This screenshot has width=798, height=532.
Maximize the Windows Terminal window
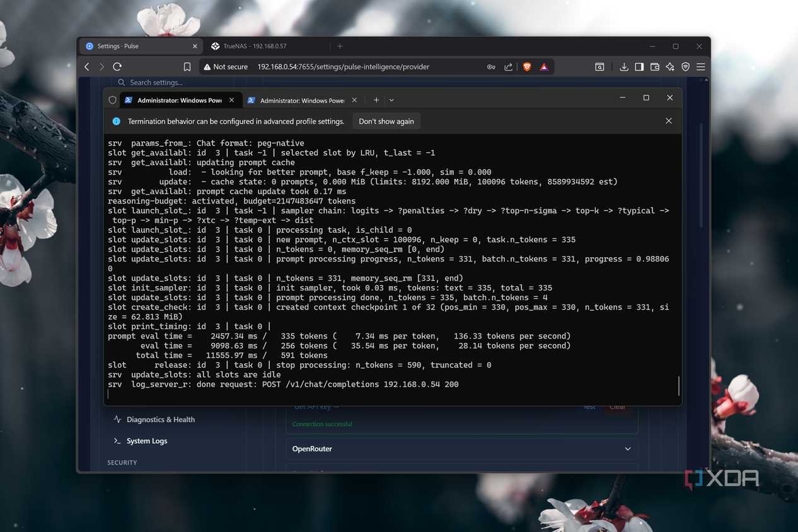point(646,98)
